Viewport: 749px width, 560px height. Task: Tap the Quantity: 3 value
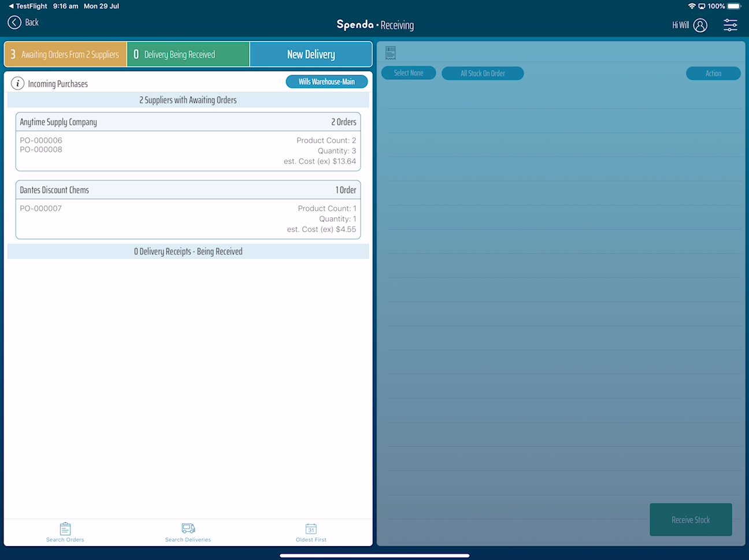[337, 151]
